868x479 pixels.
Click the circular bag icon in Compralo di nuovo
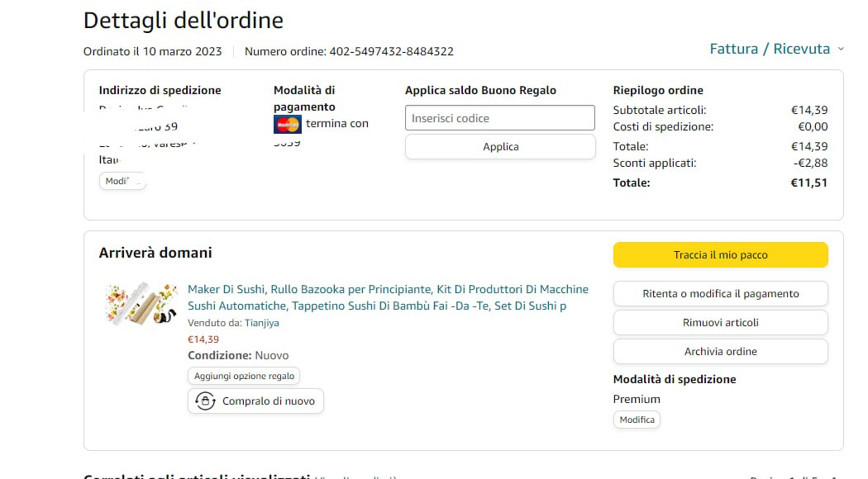[205, 401]
